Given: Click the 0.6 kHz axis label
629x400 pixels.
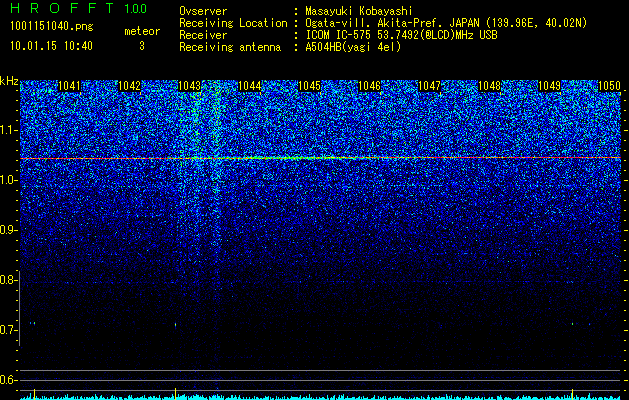Looking at the screenshot, I should 7,380.
